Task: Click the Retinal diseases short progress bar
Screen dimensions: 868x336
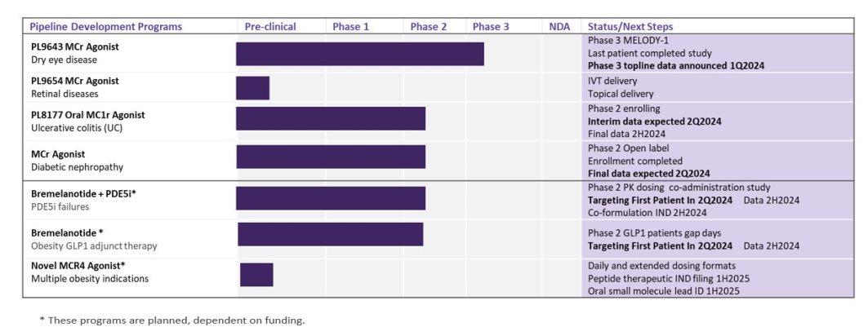Action: (x=252, y=88)
